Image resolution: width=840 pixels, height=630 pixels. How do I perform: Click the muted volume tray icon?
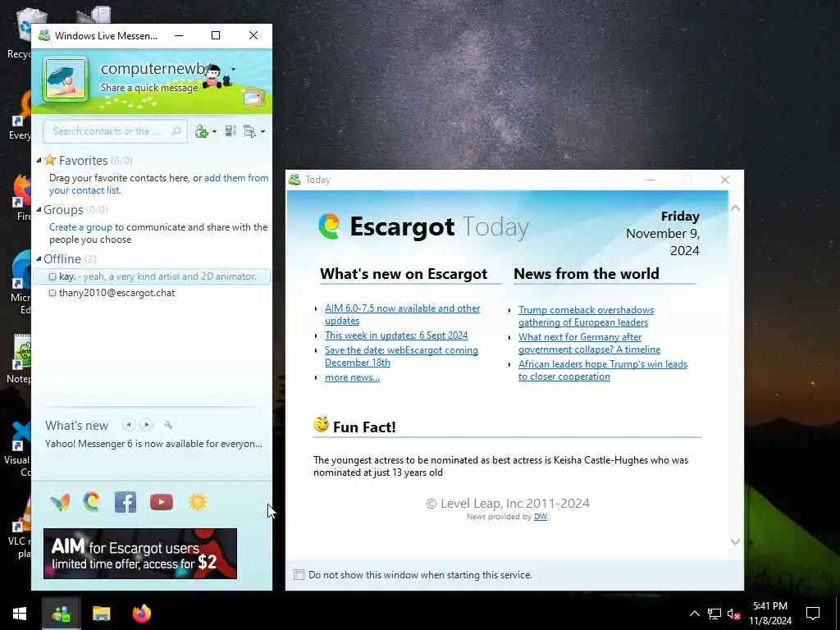coord(733,614)
